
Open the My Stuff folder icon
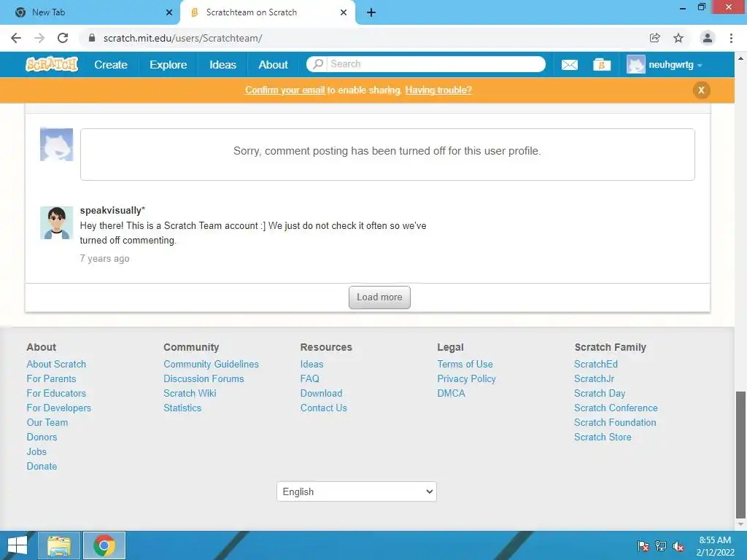coord(602,65)
